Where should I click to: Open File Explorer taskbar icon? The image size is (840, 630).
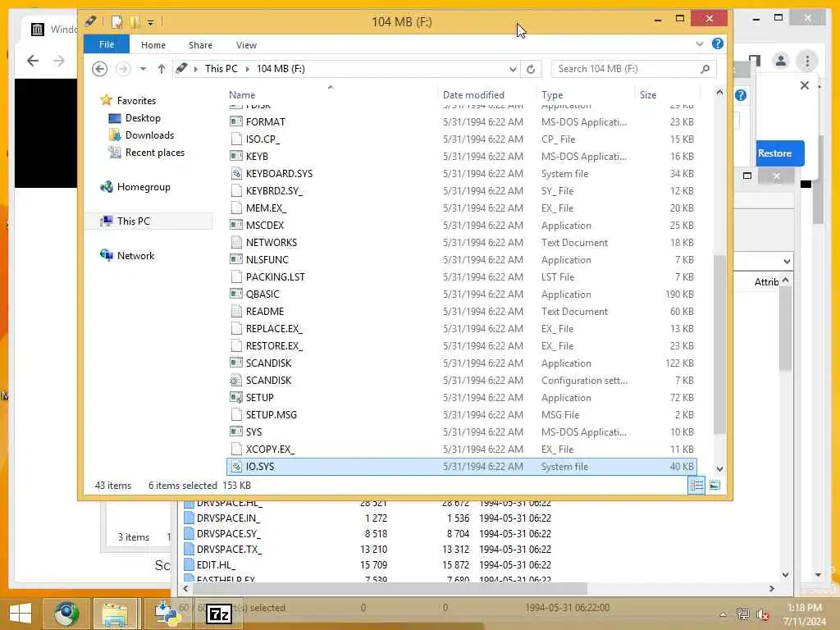pyautogui.click(x=115, y=614)
